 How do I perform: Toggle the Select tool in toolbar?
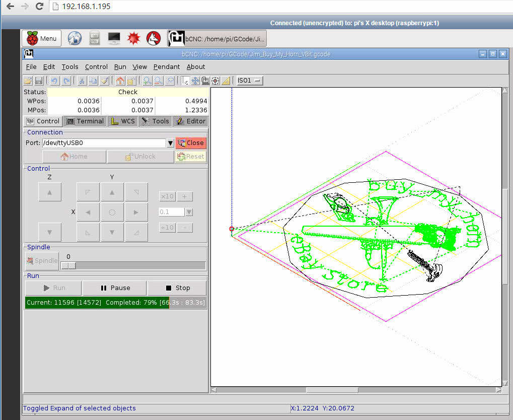pos(186,81)
